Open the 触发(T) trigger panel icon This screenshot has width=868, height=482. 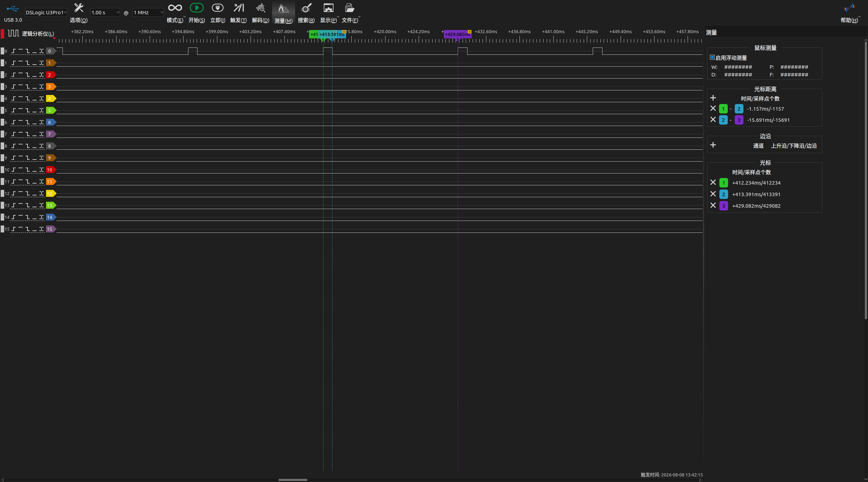point(239,8)
